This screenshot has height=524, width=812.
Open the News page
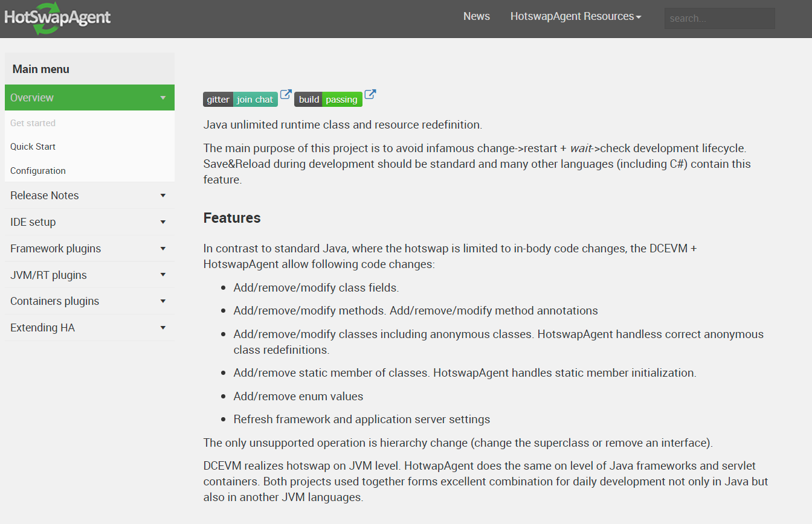(476, 16)
